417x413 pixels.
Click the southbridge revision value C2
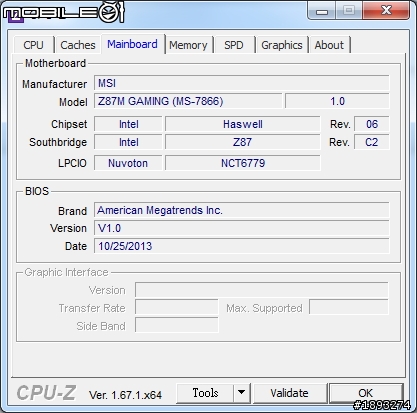(x=372, y=142)
